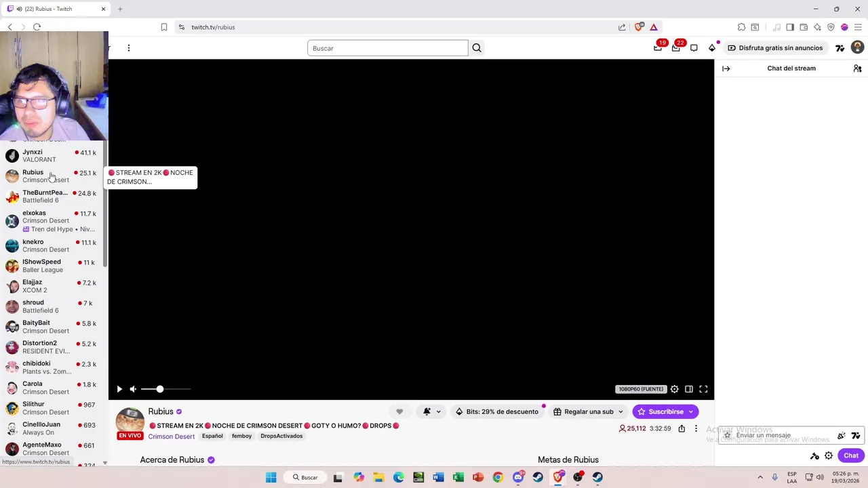Open the 7TV emote menu in chat input

856,436
